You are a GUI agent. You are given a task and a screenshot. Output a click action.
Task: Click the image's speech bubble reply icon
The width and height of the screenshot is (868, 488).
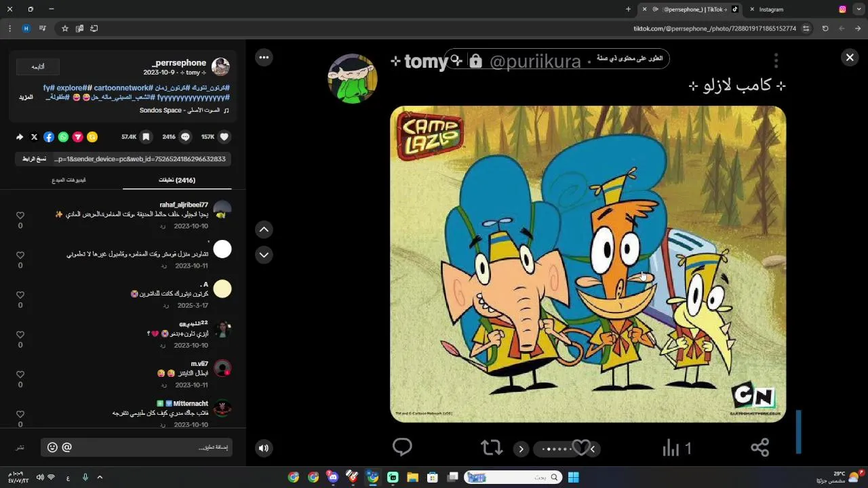coord(402,447)
